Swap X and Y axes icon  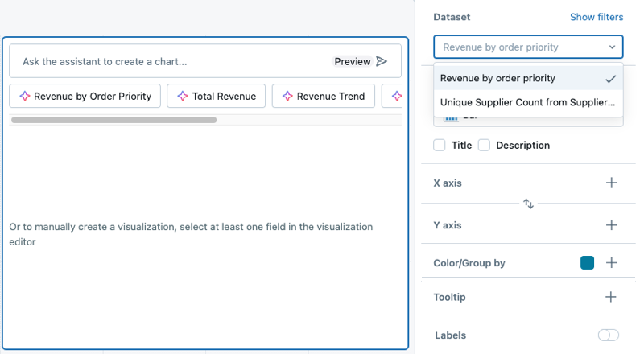528,204
